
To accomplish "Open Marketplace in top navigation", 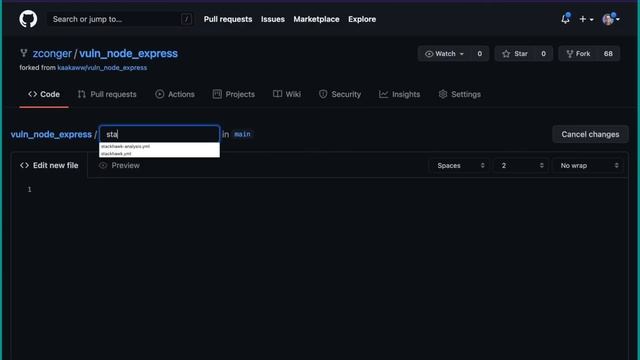I will pyautogui.click(x=316, y=19).
